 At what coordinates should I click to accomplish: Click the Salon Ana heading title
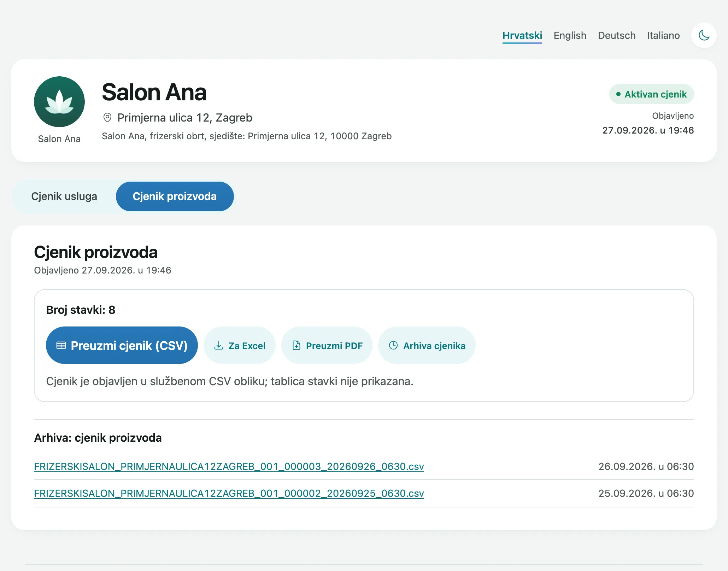coord(154,92)
